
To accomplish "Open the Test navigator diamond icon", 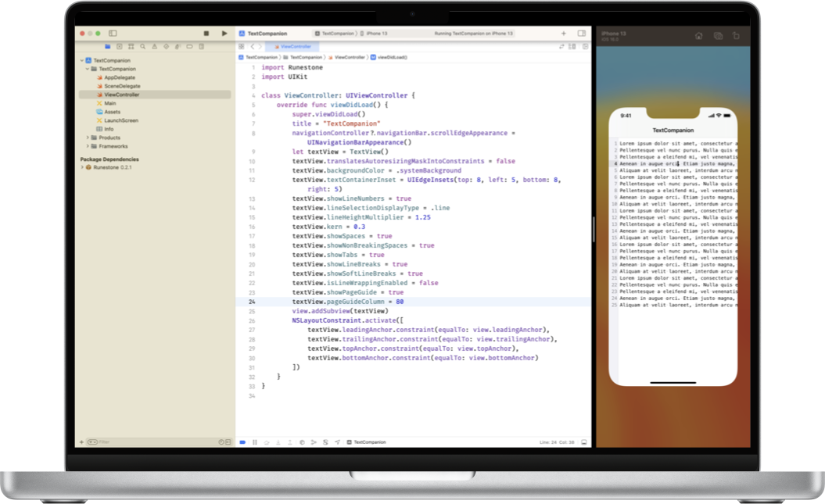I will 167,46.
